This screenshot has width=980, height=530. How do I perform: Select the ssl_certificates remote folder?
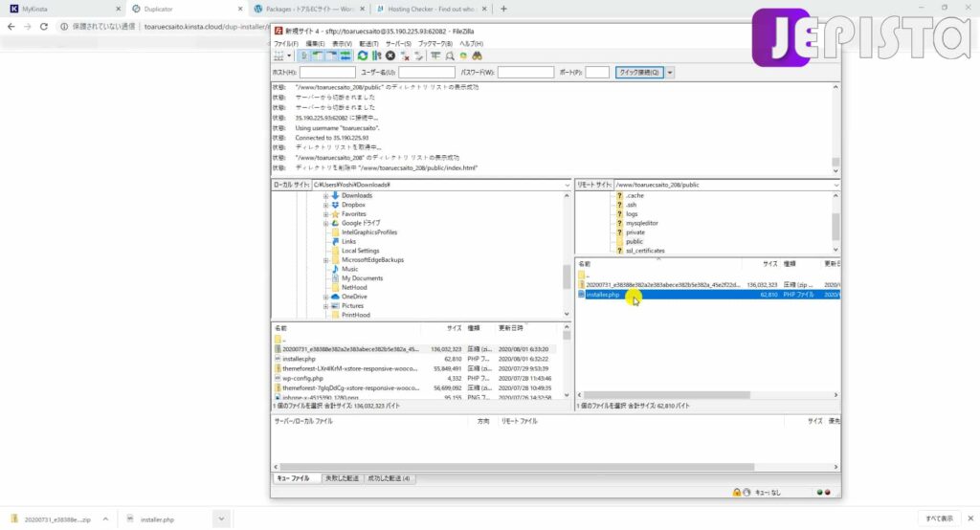[645, 251]
